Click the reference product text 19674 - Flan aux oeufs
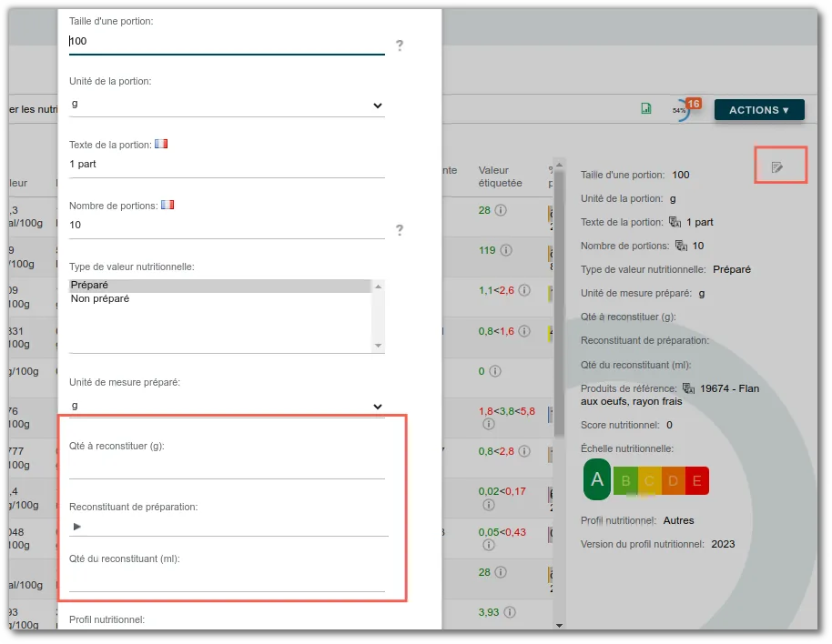Image resolution: width=832 pixels, height=644 pixels. 670,395
